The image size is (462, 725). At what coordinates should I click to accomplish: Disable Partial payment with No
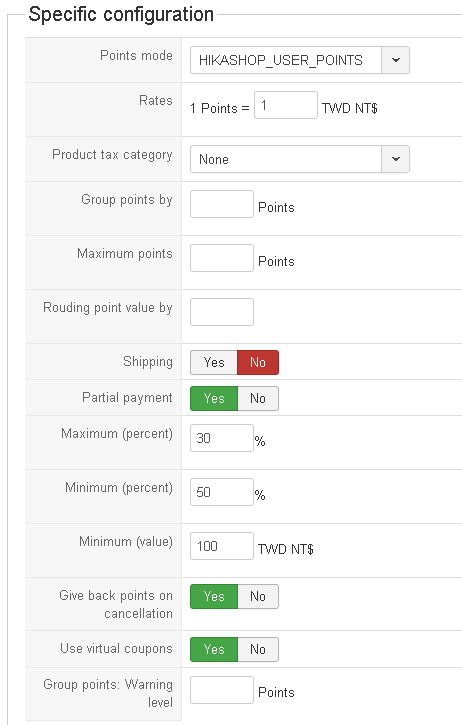coord(258,399)
